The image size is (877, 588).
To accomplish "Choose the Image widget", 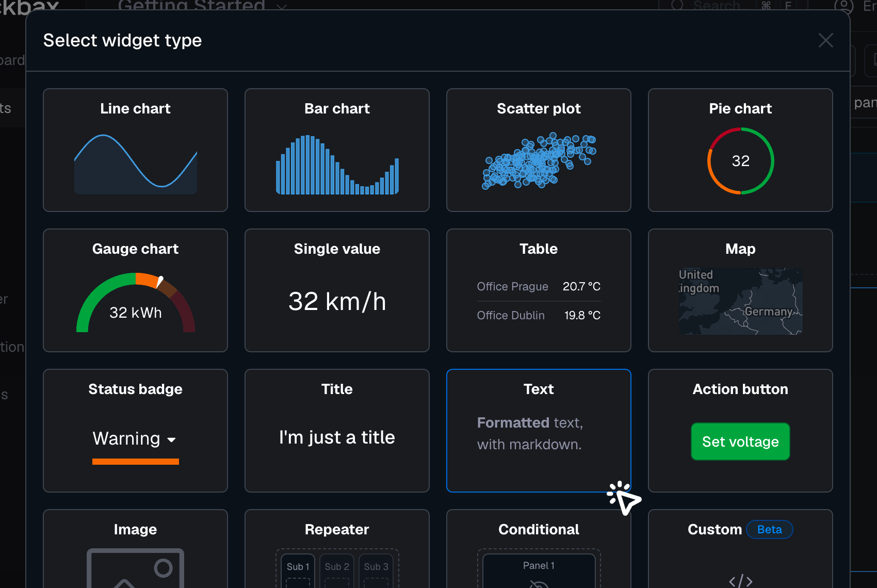I will 135,549.
